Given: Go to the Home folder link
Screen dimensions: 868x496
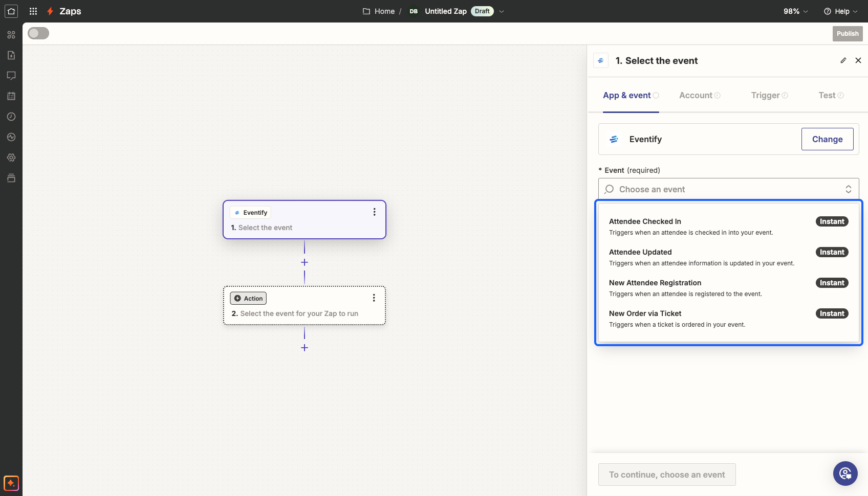Looking at the screenshot, I should tap(384, 11).
